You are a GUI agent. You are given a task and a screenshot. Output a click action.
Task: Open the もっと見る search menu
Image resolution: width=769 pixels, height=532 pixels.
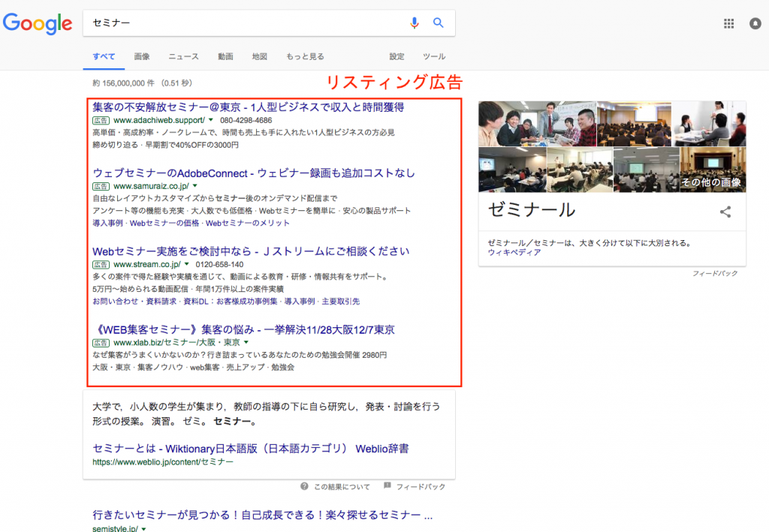305,56
